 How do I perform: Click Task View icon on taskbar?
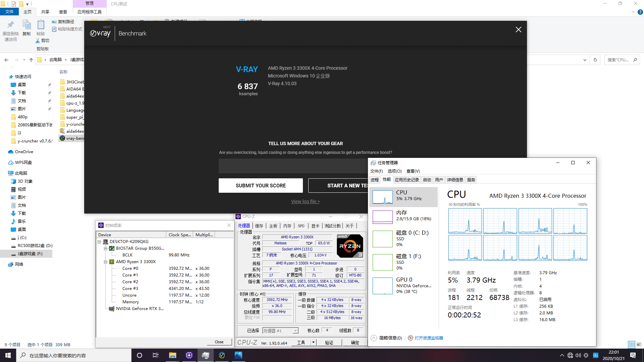point(156,355)
